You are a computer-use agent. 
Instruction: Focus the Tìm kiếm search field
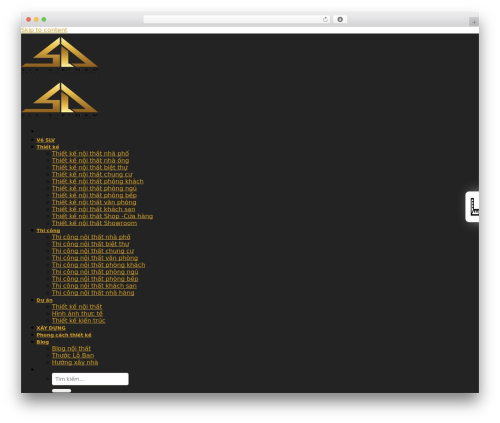[x=90, y=379]
